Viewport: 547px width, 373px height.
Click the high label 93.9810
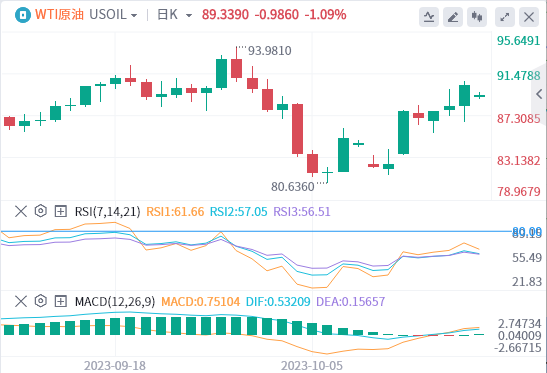(270, 51)
